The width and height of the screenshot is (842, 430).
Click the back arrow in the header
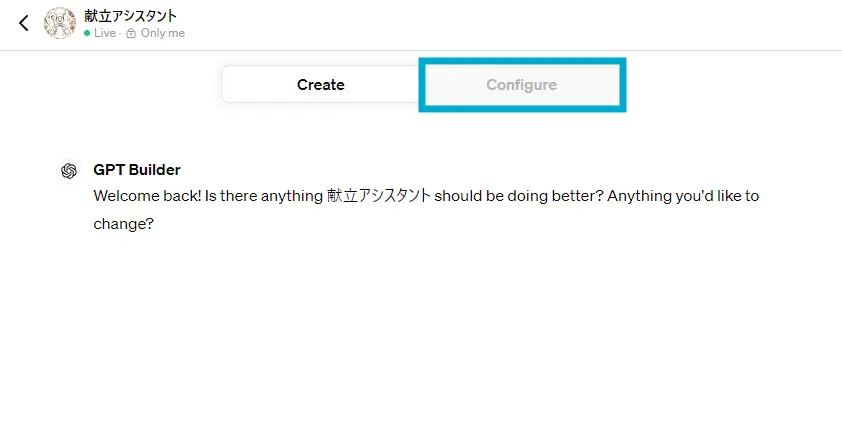24,24
